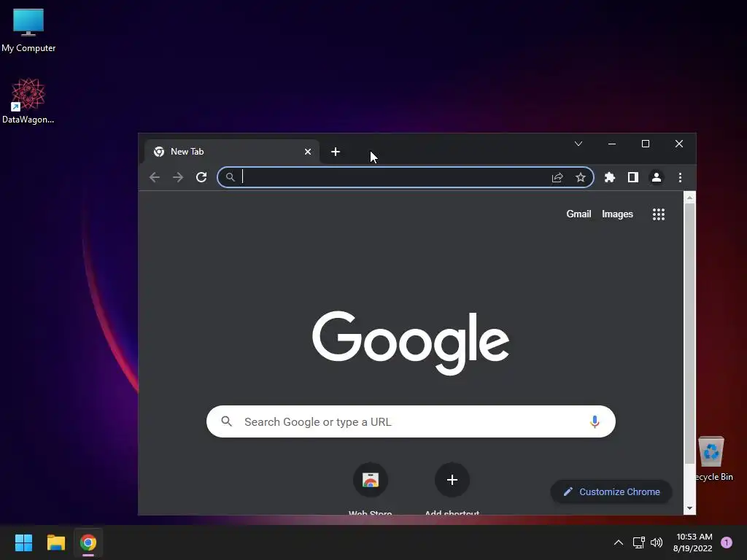This screenshot has width=747, height=560.
Task: Start voice search with microphone icon
Action: pyautogui.click(x=595, y=421)
